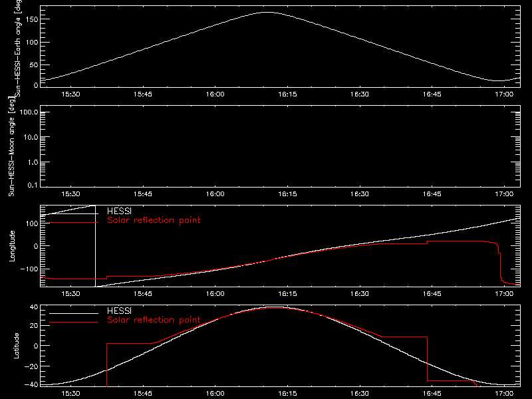Click vertical white wrap line in Longitude plot
The image size is (532, 399).
[x=95, y=246]
